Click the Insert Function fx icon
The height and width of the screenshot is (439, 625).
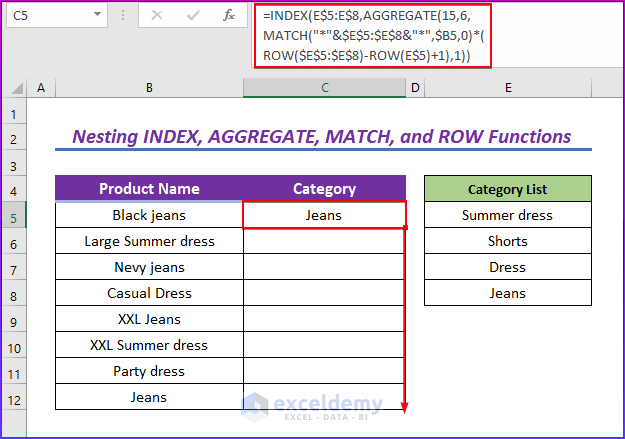229,16
